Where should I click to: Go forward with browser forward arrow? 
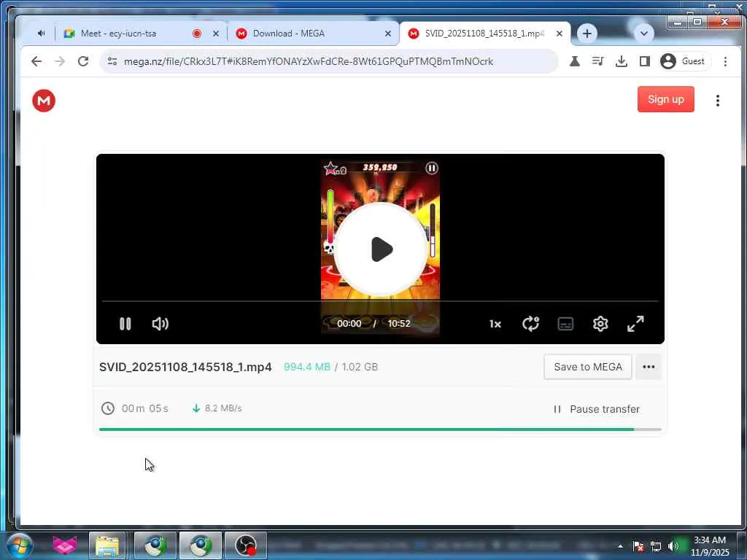pyautogui.click(x=60, y=61)
